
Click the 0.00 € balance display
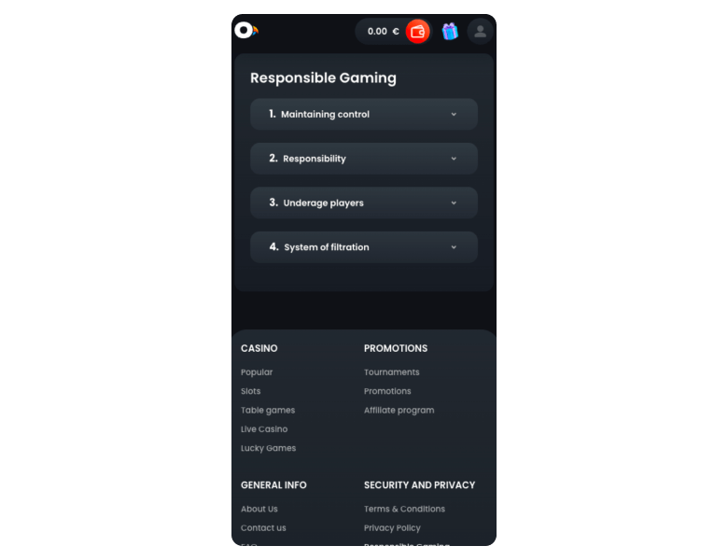383,32
